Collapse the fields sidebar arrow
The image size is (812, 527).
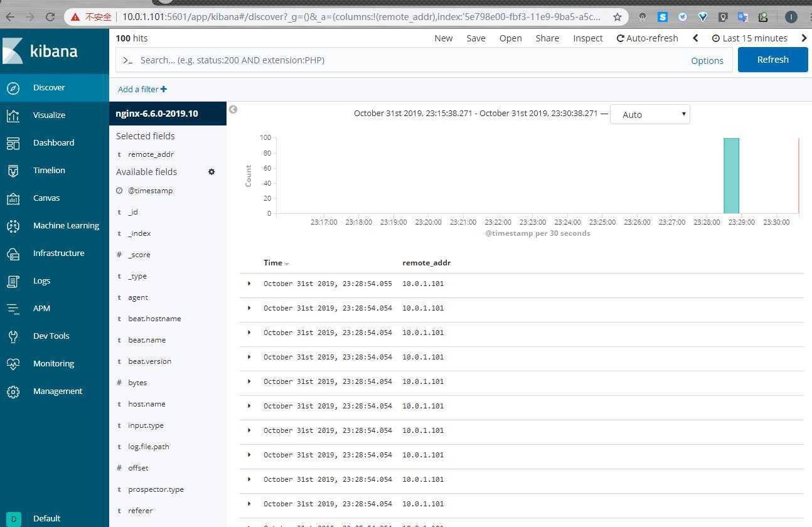pos(233,109)
